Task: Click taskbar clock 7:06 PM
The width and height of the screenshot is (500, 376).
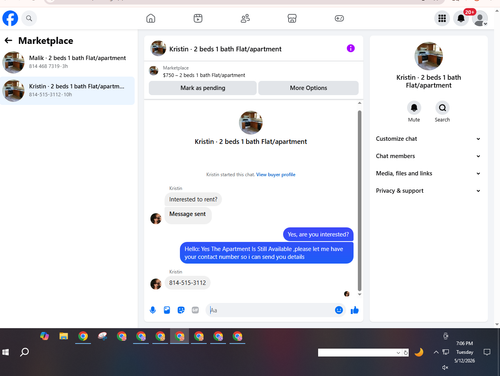Action: click(465, 343)
